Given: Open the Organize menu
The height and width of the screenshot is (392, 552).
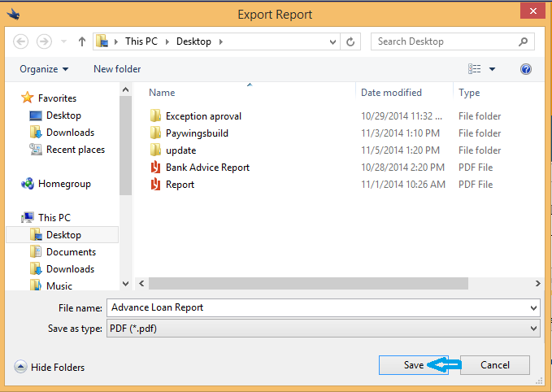Looking at the screenshot, I should coord(44,69).
